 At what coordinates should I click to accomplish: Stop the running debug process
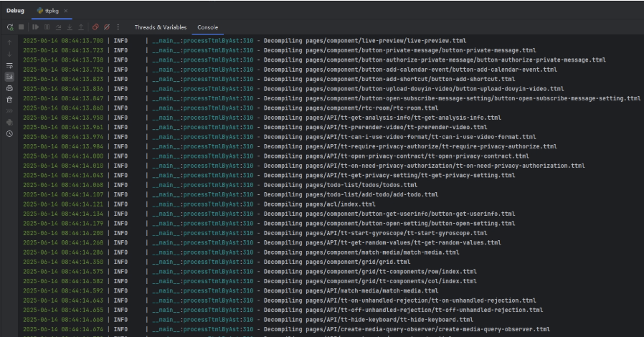point(22,27)
